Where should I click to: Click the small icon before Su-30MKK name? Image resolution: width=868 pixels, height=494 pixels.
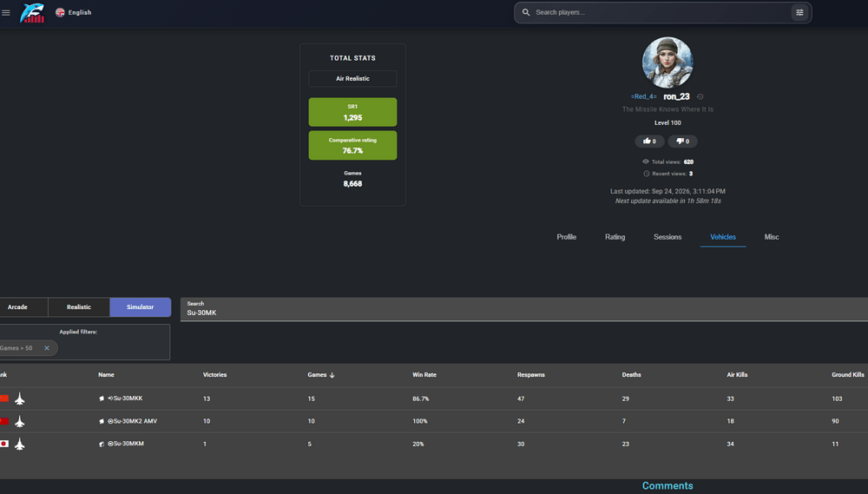coord(102,398)
